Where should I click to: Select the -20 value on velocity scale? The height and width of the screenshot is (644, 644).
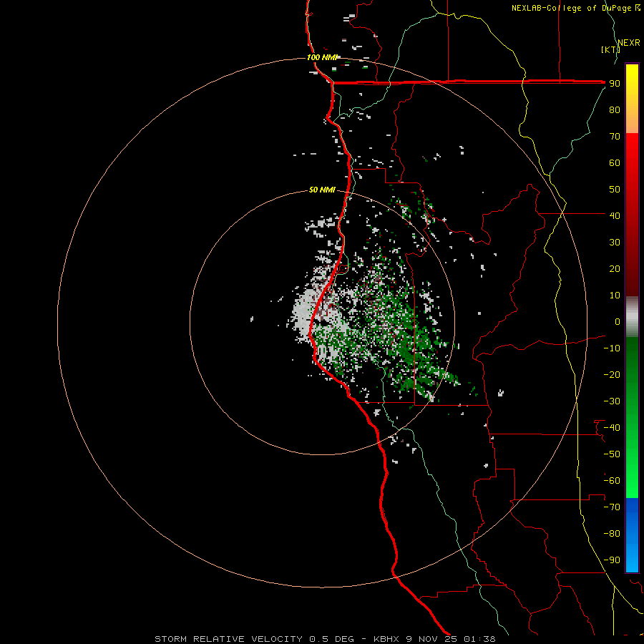point(612,374)
